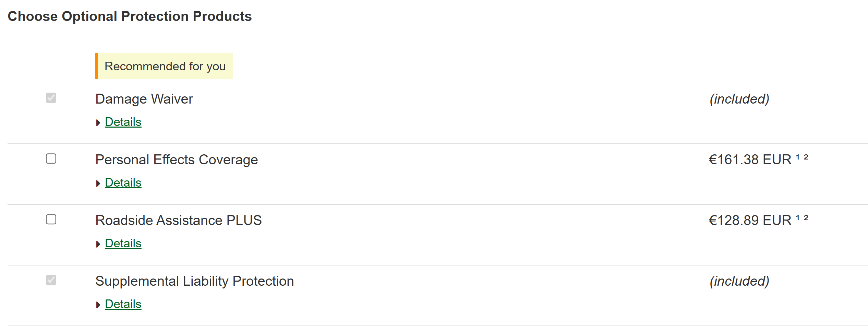The width and height of the screenshot is (868, 331).
Task: Click the disabled Damage Waiver checkbox
Action: (x=51, y=98)
